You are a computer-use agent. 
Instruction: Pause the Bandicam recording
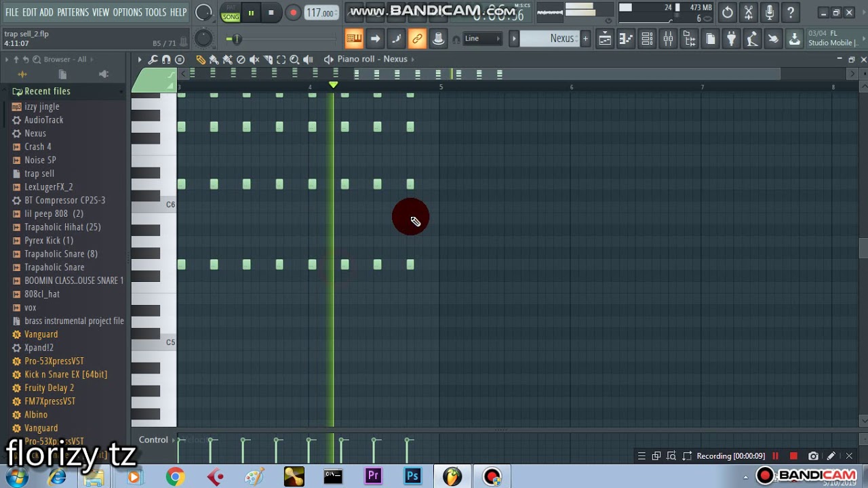click(x=776, y=456)
